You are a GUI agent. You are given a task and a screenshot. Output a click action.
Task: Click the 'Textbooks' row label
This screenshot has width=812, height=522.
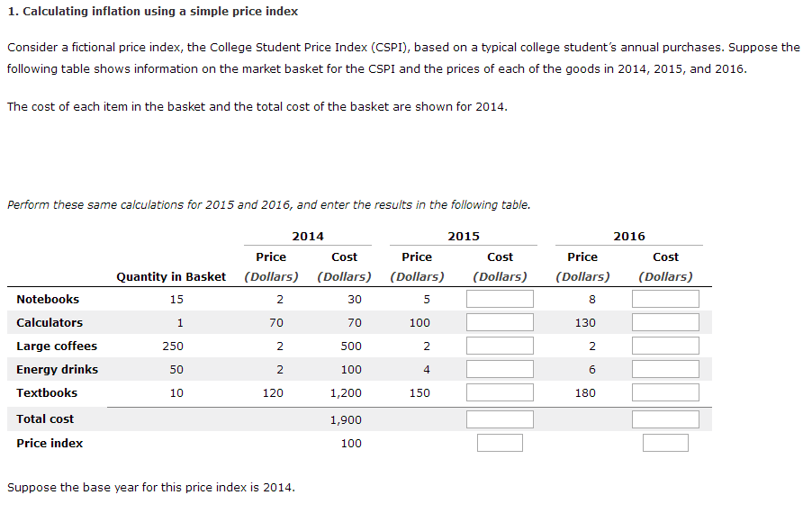(x=47, y=392)
